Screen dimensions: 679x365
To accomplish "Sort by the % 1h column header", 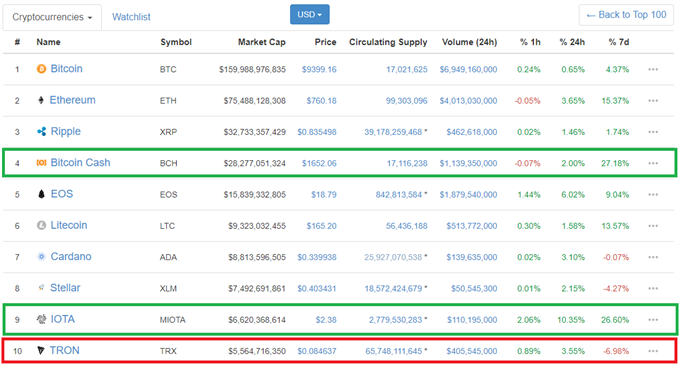I will point(530,42).
